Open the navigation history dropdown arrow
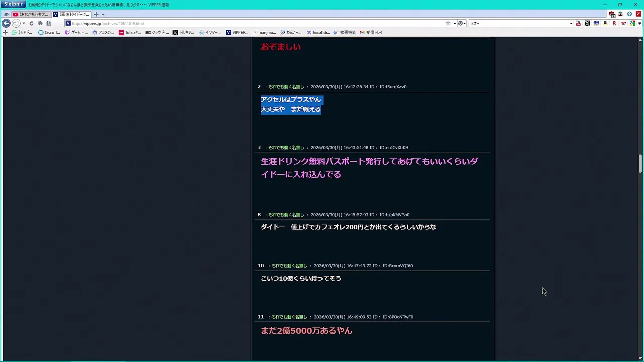644x362 pixels. [23, 23]
